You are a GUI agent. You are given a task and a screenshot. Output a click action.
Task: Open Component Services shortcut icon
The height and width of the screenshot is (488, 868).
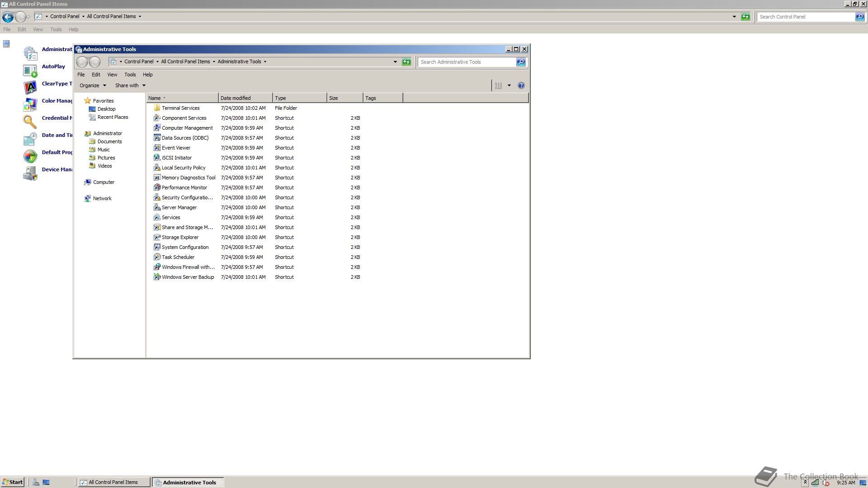tap(157, 118)
